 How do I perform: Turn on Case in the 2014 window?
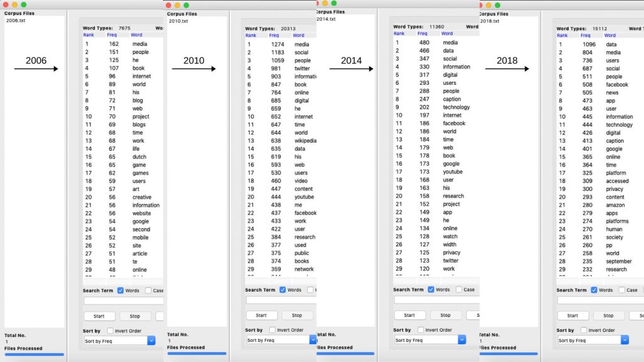[458, 289]
